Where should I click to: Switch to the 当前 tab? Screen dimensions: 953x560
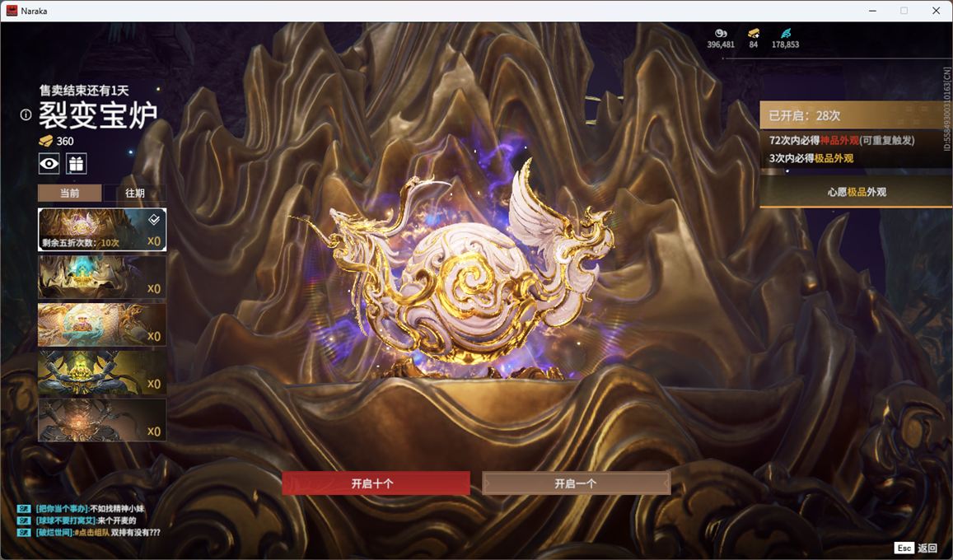pyautogui.click(x=70, y=194)
